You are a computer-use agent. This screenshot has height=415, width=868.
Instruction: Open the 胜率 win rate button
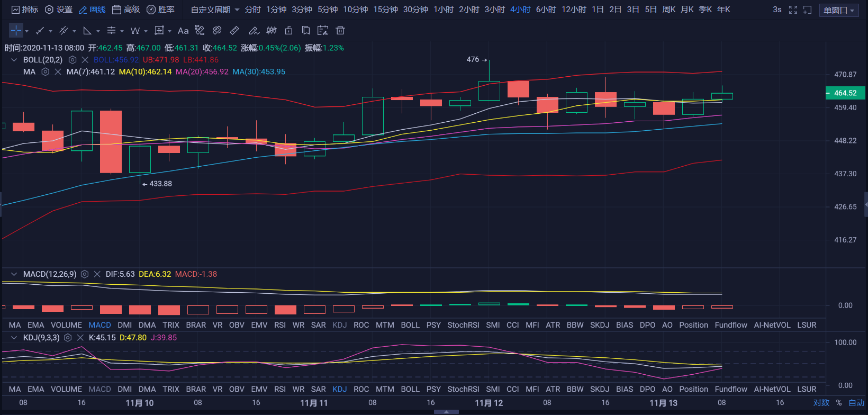click(x=161, y=10)
